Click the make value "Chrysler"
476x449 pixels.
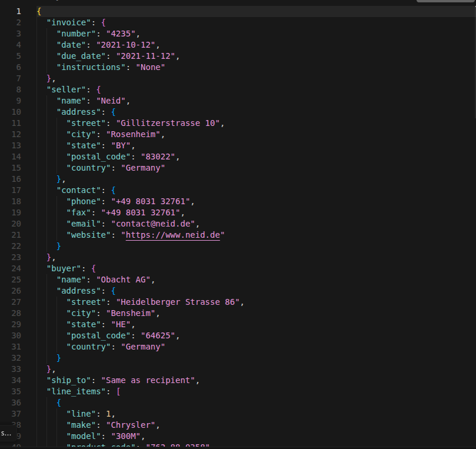131,425
